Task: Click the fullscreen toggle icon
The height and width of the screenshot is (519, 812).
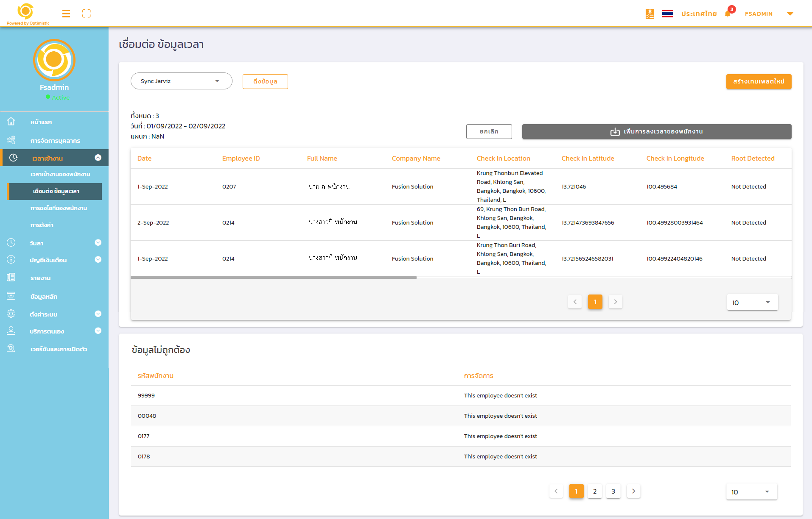Action: pyautogui.click(x=86, y=13)
